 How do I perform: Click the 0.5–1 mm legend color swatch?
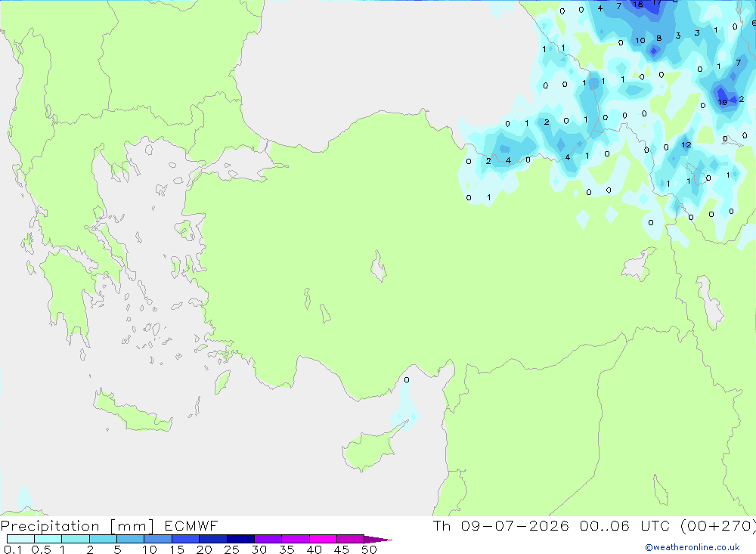(48, 539)
